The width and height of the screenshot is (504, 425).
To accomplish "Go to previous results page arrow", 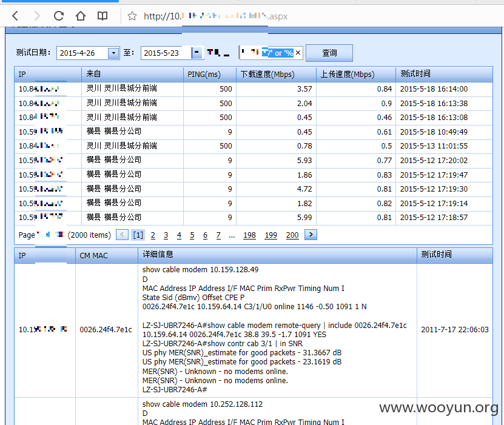I will (122, 235).
